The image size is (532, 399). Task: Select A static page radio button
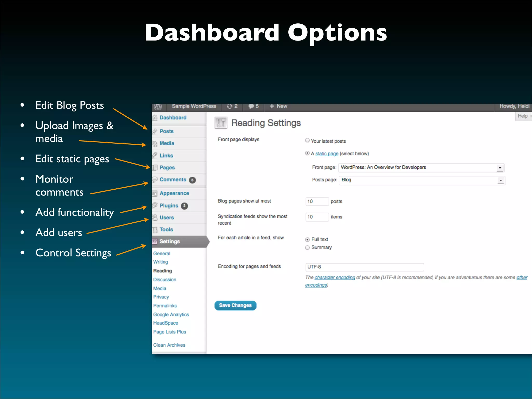[307, 153]
